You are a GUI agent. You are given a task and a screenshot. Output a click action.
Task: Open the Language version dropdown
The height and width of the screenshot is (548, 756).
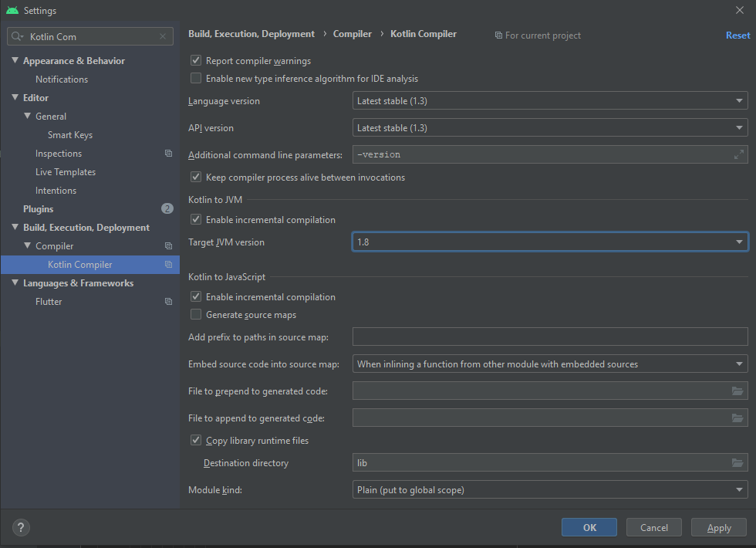point(549,101)
